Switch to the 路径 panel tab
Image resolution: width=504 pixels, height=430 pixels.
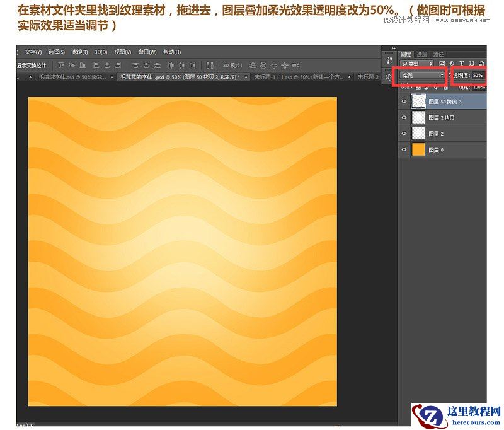pyautogui.click(x=438, y=54)
